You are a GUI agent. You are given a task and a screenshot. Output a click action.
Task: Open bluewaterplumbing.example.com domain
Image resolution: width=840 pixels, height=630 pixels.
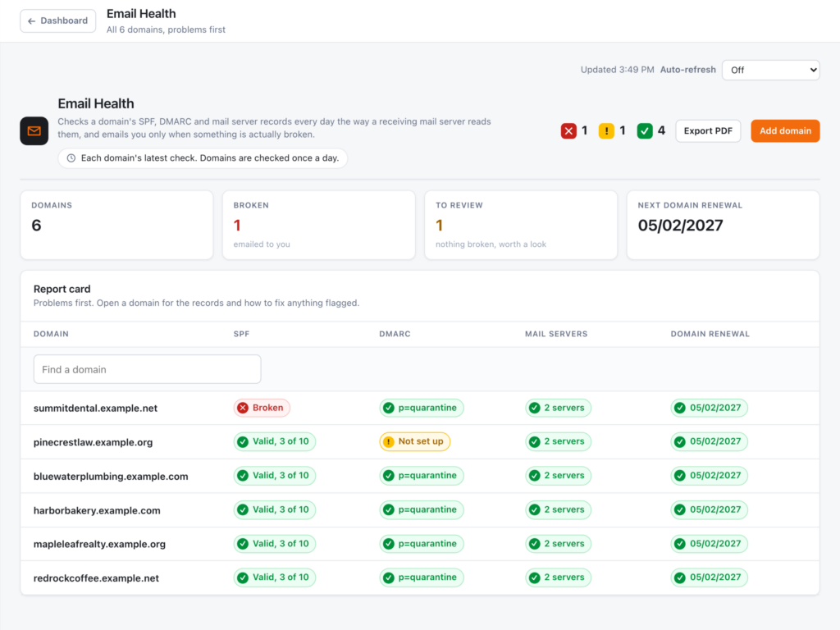[x=111, y=477]
